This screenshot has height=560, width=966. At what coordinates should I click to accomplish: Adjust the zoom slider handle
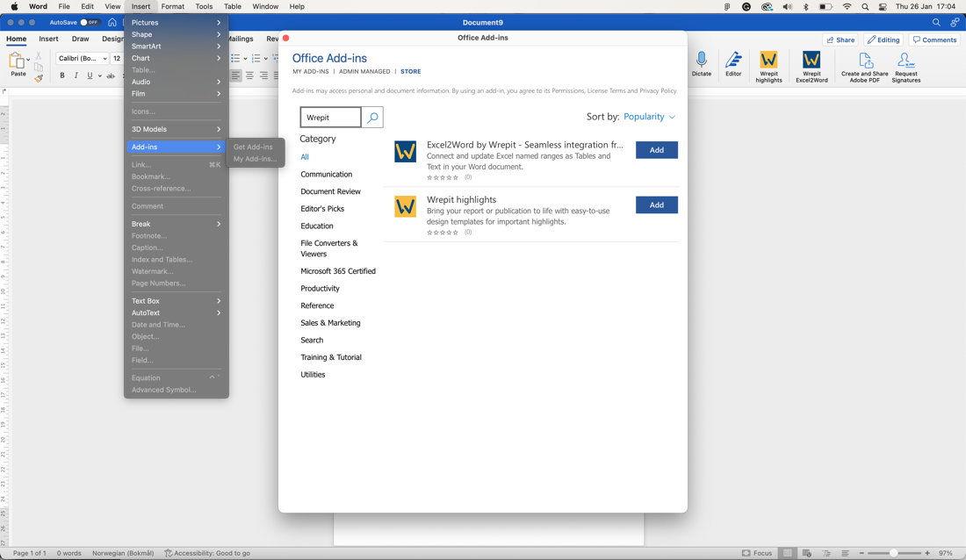893,553
